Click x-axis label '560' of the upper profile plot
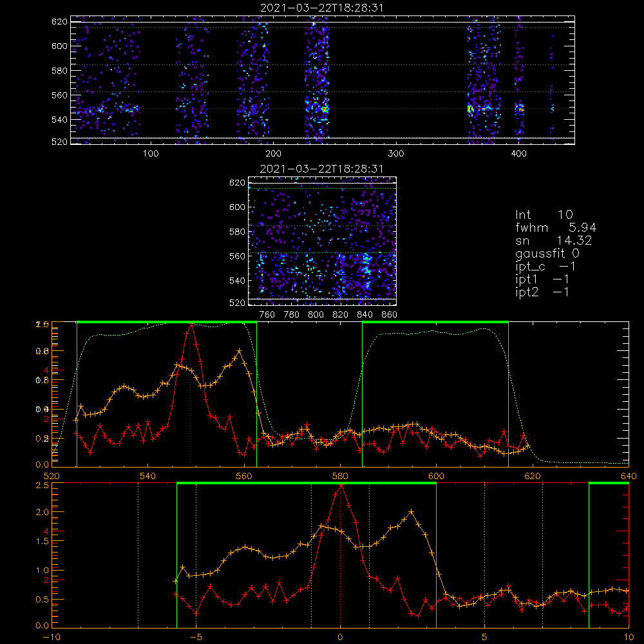This screenshot has width=644, height=644. 244,477
